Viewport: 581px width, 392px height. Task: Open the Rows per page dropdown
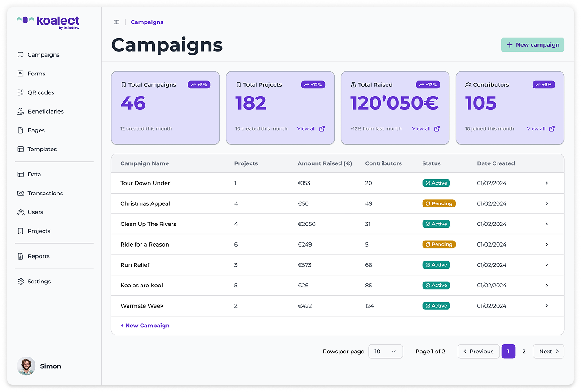click(x=386, y=352)
